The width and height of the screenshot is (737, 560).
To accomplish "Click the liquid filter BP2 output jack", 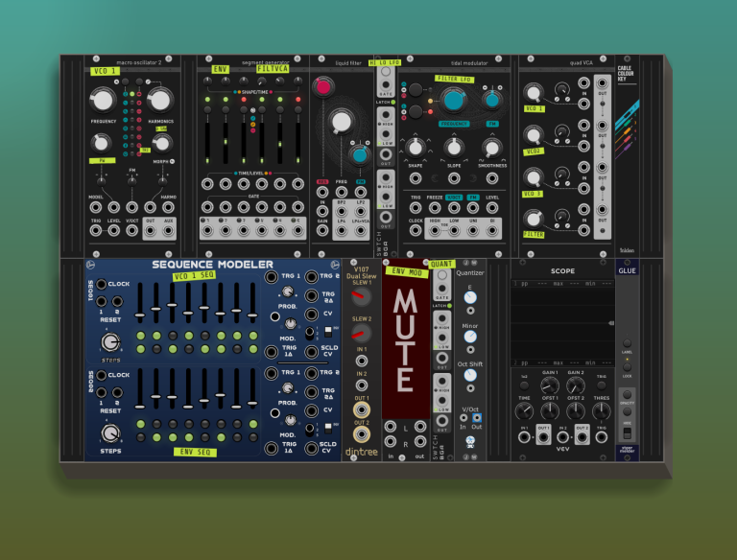I will [342, 211].
